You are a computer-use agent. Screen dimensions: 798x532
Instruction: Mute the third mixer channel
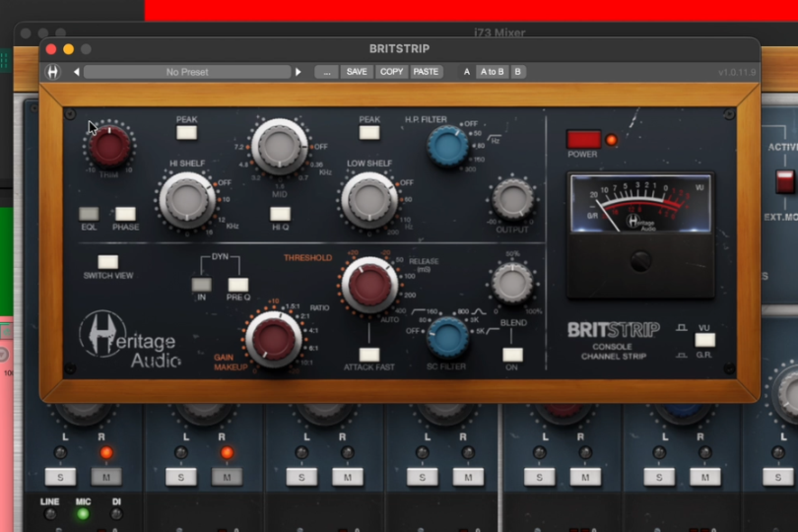tap(348, 477)
